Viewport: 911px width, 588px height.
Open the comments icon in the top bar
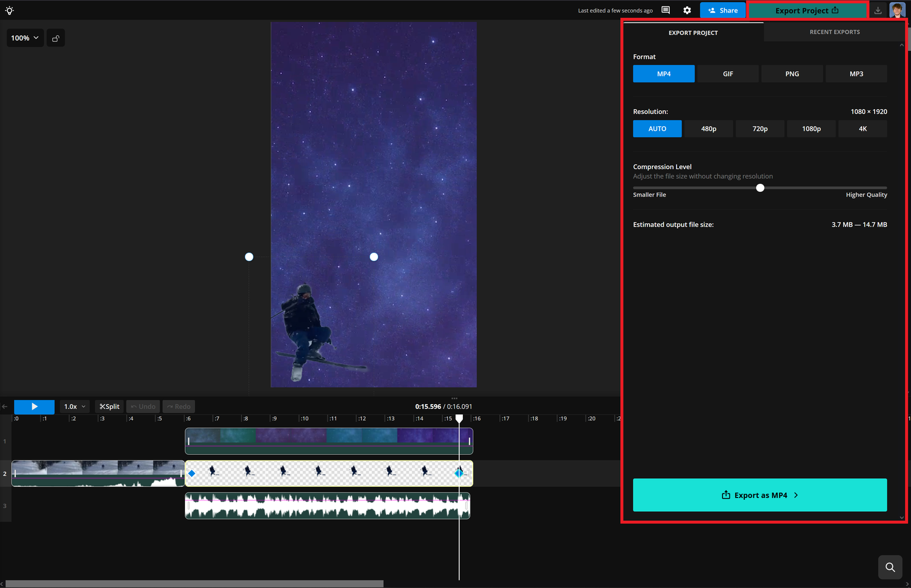tap(665, 10)
